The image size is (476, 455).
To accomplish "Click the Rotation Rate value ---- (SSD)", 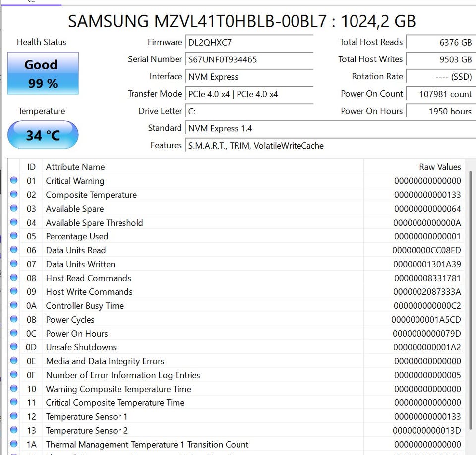I will click(441, 77).
